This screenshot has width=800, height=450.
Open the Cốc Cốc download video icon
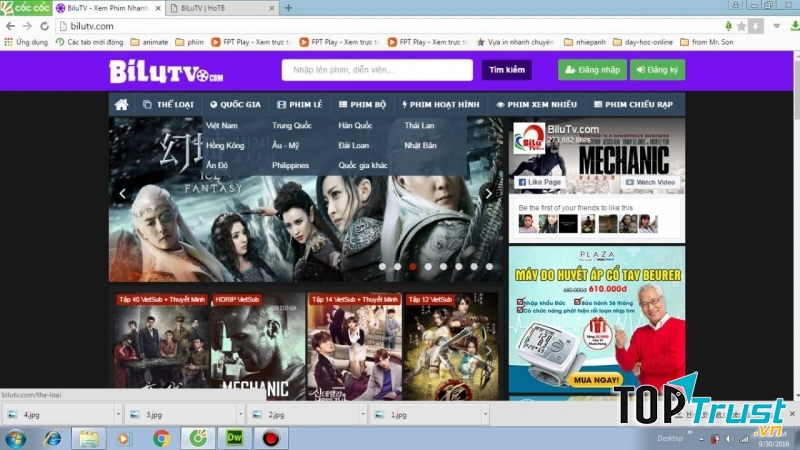pyautogui.click(x=756, y=26)
